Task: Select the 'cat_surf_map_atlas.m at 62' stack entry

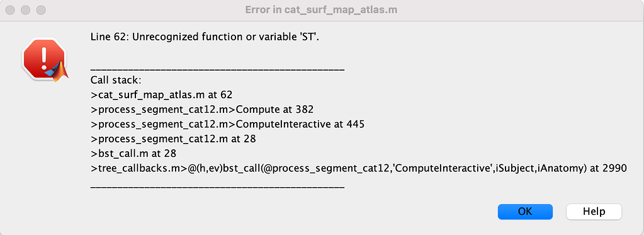Action: 161,95
